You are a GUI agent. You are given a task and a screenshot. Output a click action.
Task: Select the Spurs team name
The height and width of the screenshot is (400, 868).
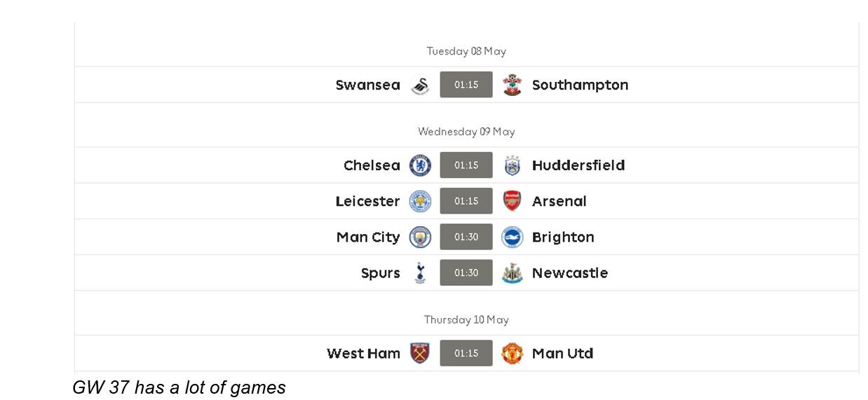(x=381, y=273)
